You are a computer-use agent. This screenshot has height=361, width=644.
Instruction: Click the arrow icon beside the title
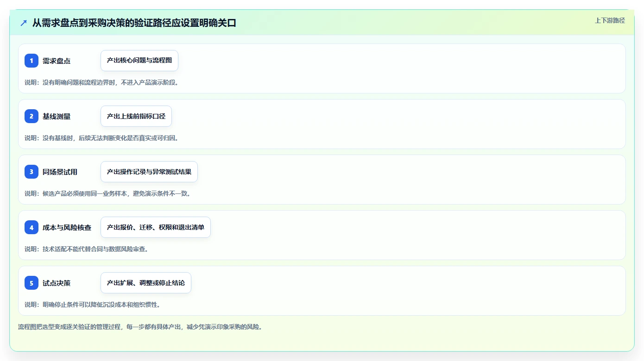click(x=24, y=23)
